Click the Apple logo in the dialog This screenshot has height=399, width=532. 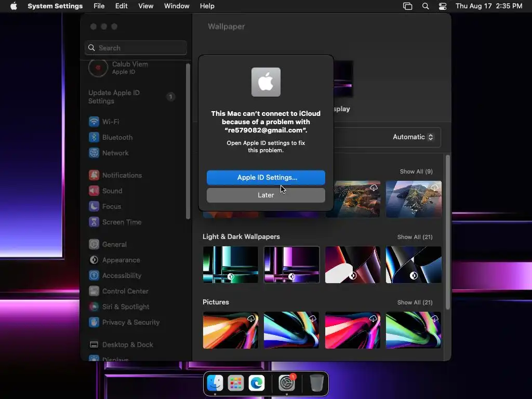point(266,82)
